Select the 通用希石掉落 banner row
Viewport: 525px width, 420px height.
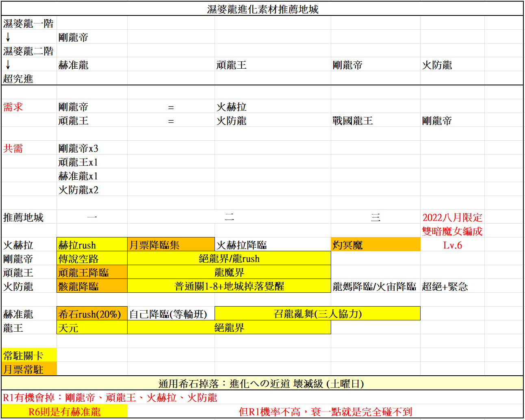(262, 383)
